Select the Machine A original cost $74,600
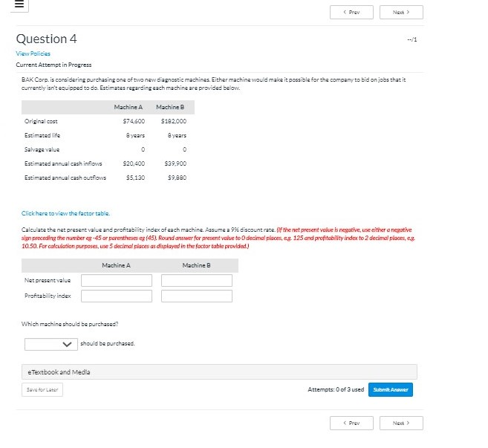Viewport: 488px width, 448px height. [x=134, y=121]
